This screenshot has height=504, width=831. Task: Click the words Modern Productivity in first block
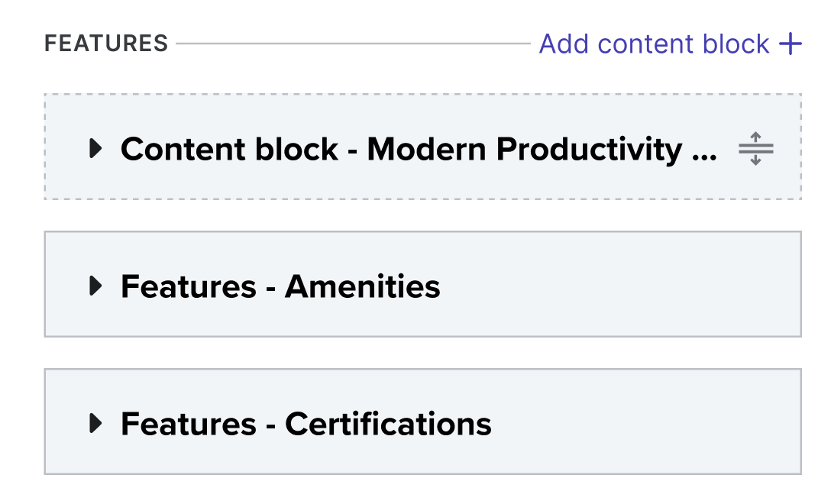[525, 149]
